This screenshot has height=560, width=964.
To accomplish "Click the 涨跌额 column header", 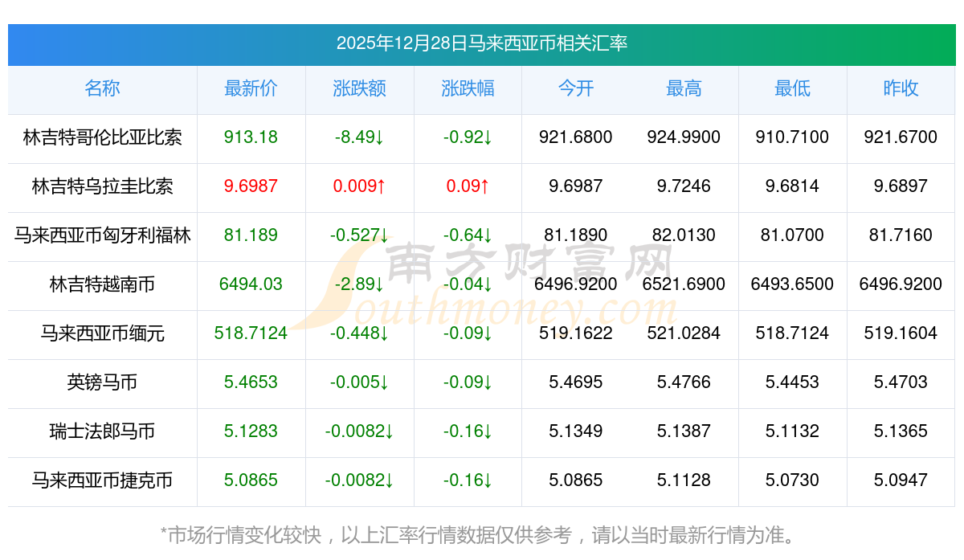I will tap(359, 88).
